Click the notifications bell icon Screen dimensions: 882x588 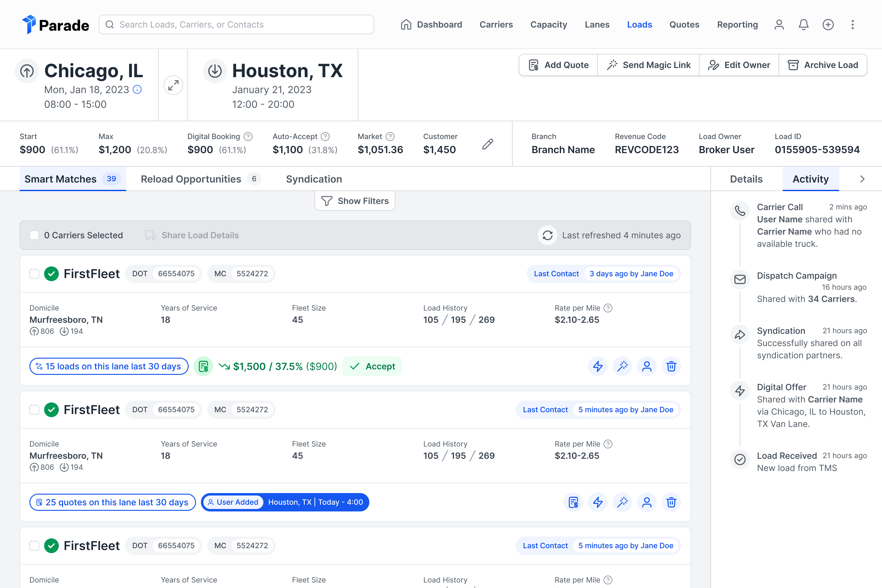coord(803,25)
